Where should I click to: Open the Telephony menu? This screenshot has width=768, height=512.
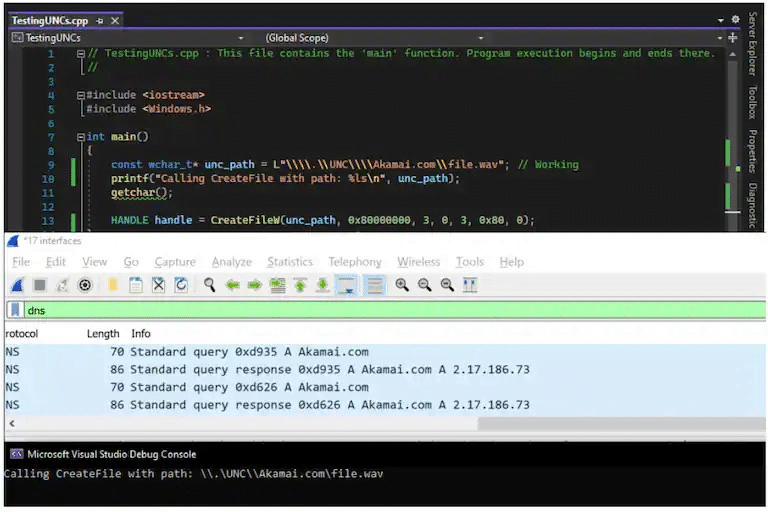pos(355,262)
